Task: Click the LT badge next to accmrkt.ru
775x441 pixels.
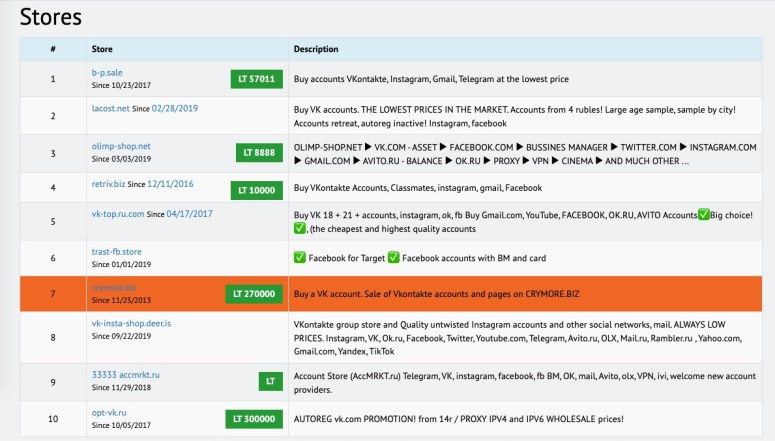Action: coord(270,381)
